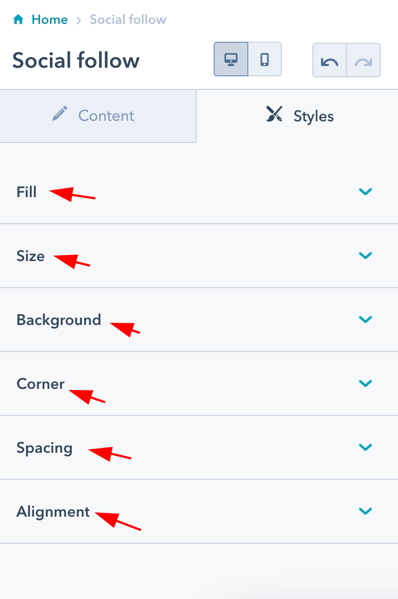Select the Styles tab
Viewport: 398px width, 599px height.
(298, 116)
